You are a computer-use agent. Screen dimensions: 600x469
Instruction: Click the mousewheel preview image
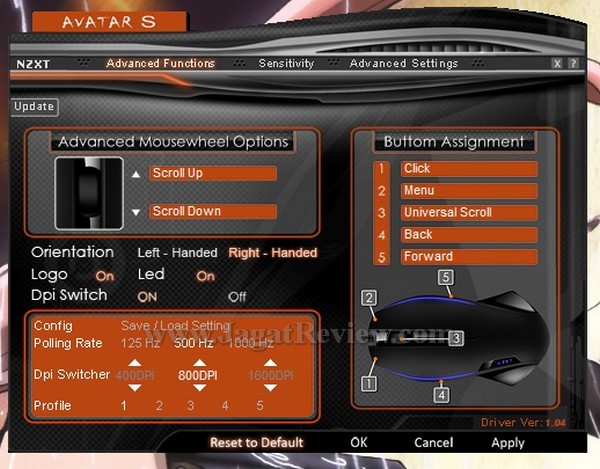89,193
